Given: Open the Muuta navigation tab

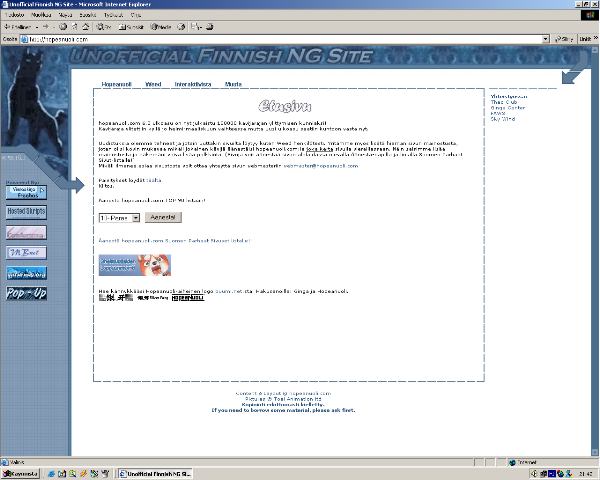Looking at the screenshot, I should point(233,85).
